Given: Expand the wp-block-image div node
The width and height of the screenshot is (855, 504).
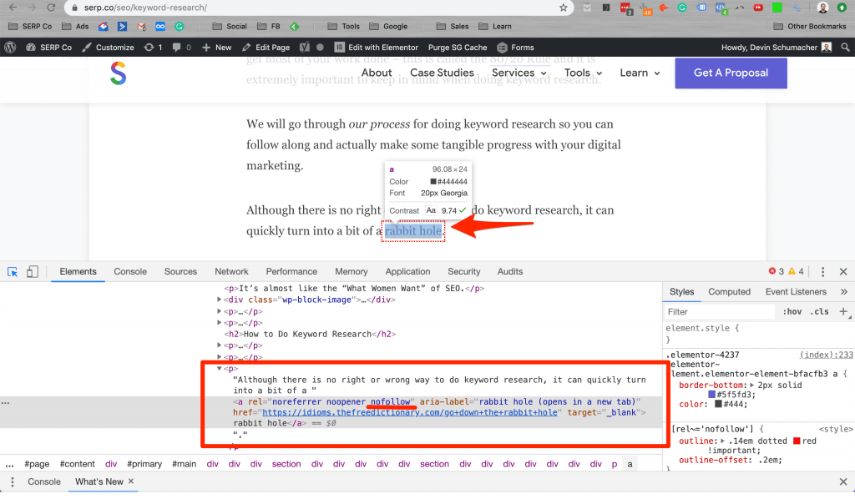Looking at the screenshot, I should (x=220, y=300).
